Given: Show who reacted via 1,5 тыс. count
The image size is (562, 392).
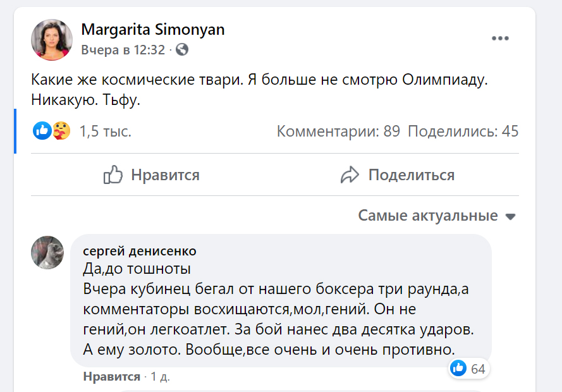Looking at the screenshot, I should (x=105, y=132).
